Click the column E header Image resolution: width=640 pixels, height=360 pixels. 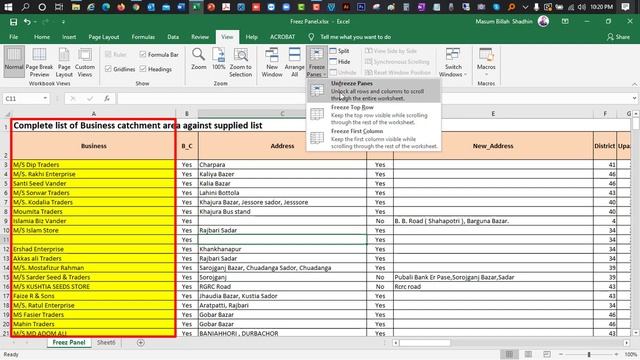pyautogui.click(x=493, y=113)
